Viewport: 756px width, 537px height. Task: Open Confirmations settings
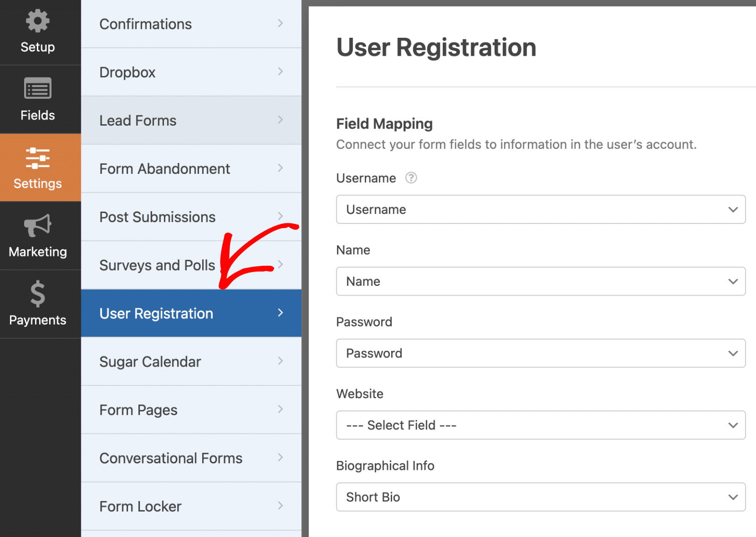(x=191, y=24)
